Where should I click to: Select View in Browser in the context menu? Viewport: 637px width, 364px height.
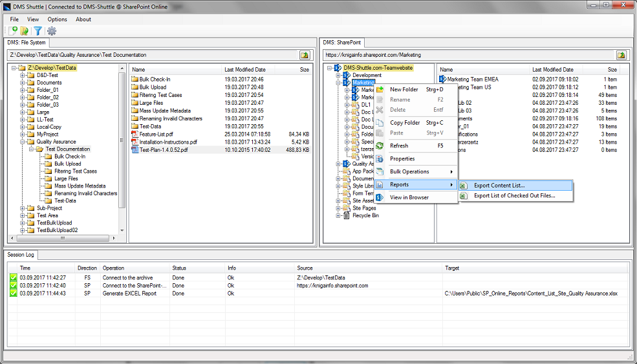(x=416, y=197)
